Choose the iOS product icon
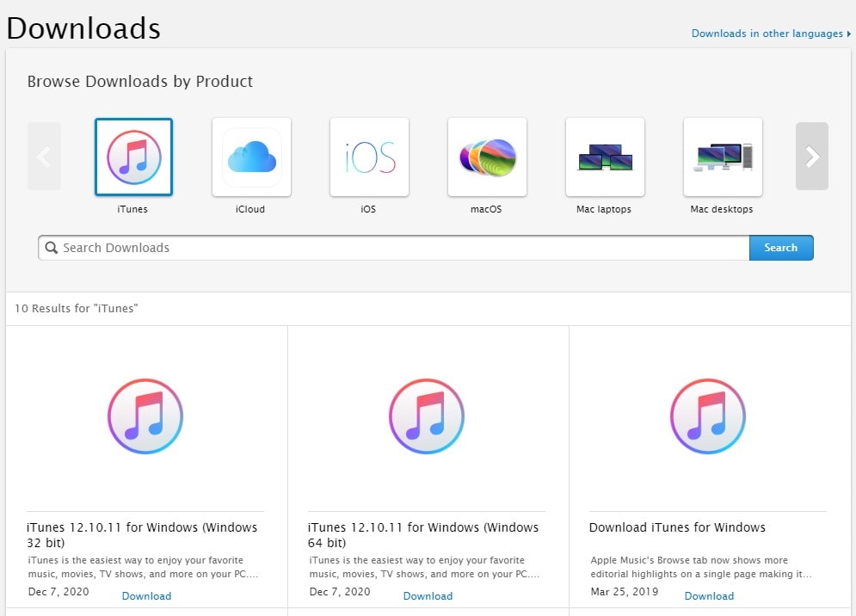 click(x=369, y=157)
